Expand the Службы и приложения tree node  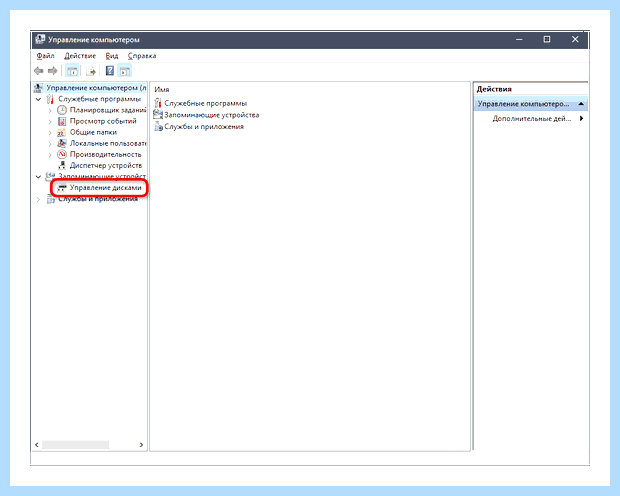[38, 199]
